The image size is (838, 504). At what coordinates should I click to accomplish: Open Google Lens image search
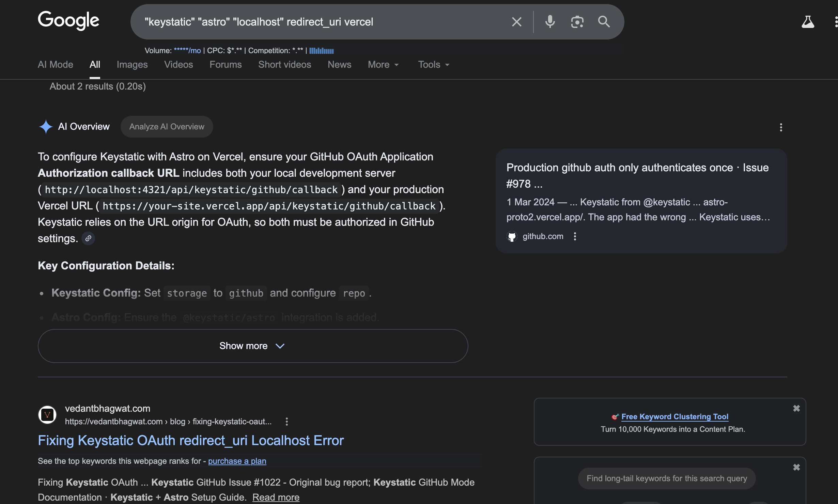point(577,22)
